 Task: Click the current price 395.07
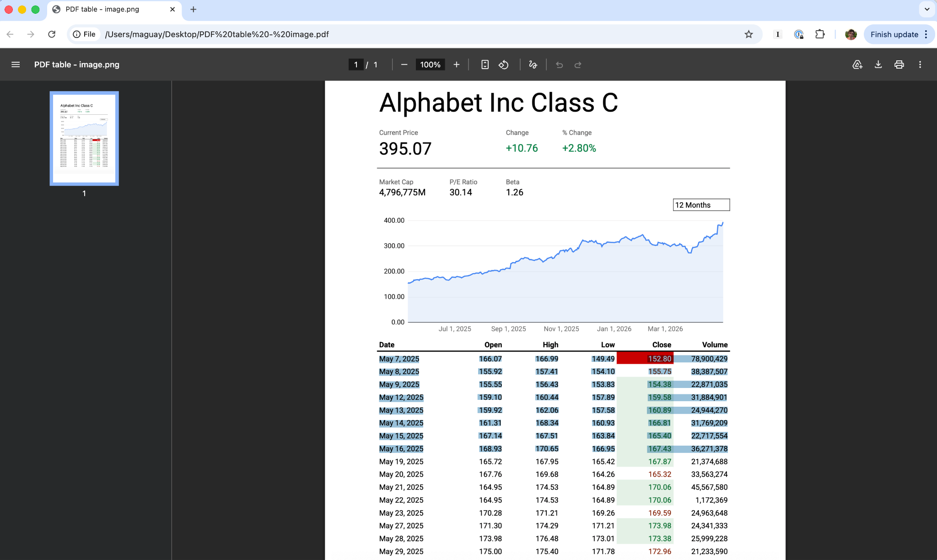click(405, 149)
